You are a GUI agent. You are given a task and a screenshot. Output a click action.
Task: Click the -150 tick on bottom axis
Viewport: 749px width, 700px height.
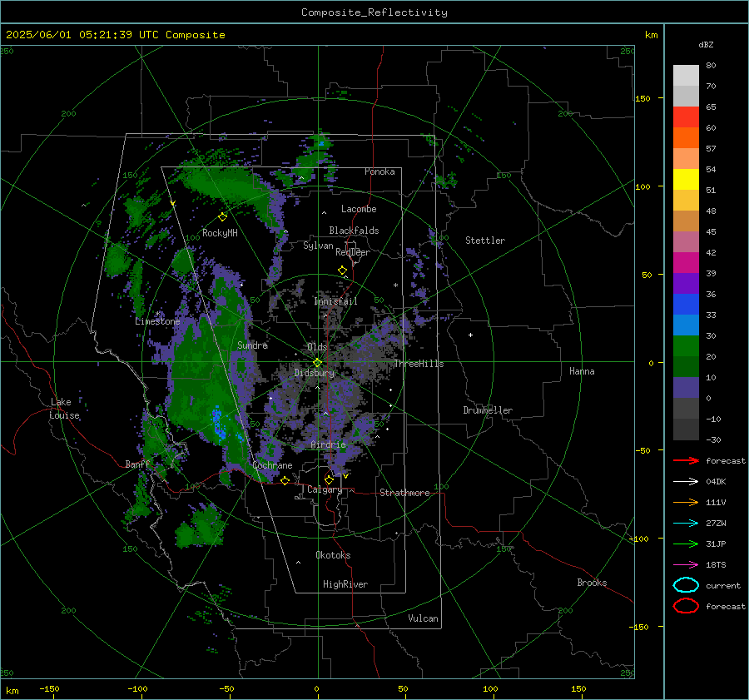tap(49, 688)
